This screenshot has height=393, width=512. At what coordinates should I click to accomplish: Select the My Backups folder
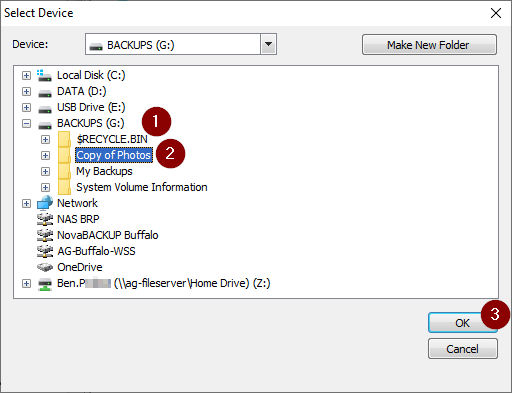(x=104, y=171)
